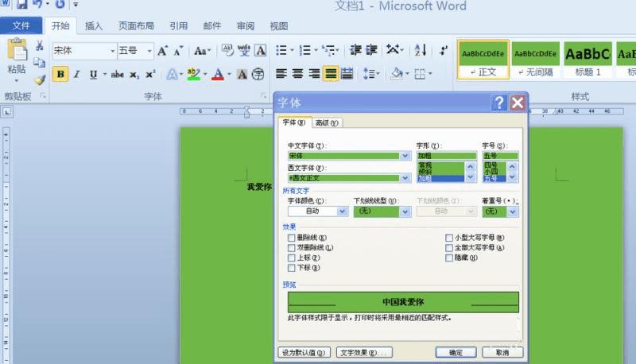Toggle the Show paragraph marks icon

(x=444, y=50)
